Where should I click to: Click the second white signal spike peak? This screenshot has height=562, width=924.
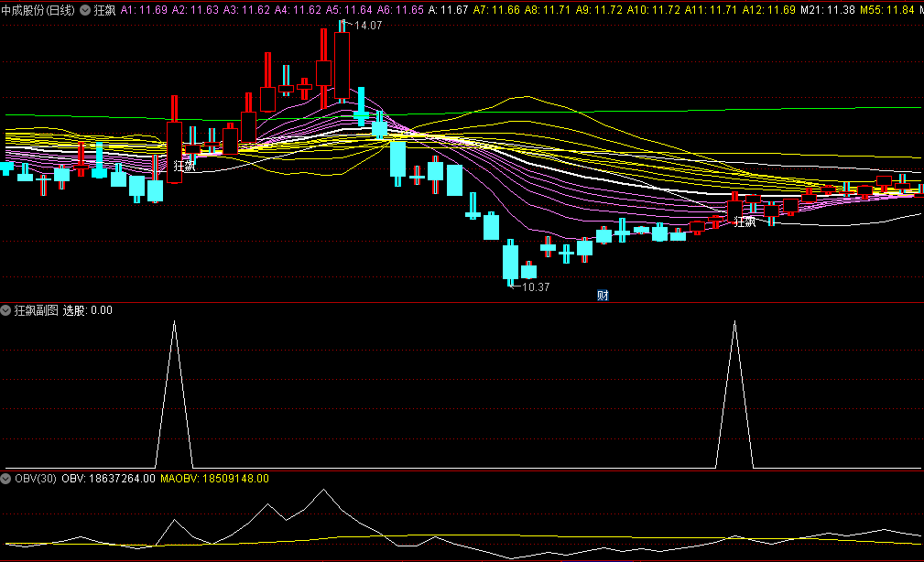[x=734, y=321]
